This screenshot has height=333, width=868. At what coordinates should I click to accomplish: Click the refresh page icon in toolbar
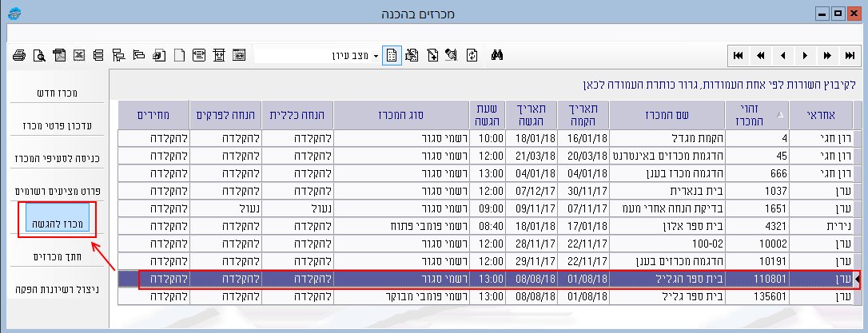point(472,55)
